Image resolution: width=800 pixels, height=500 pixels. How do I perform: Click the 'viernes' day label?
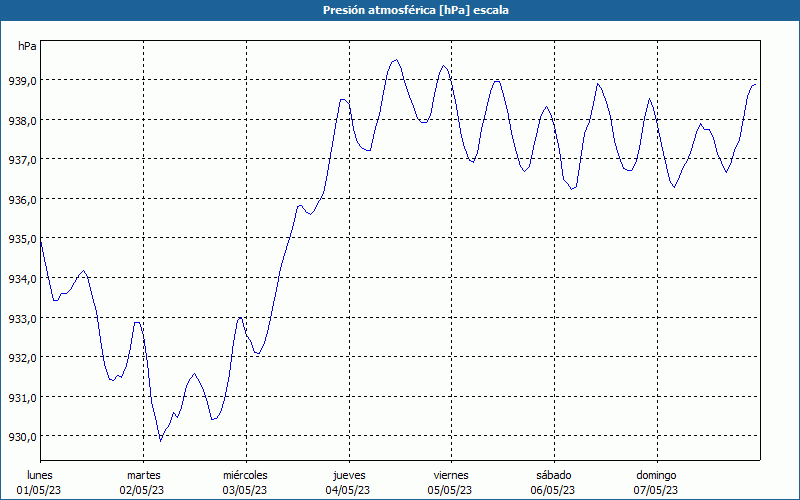click(x=451, y=475)
